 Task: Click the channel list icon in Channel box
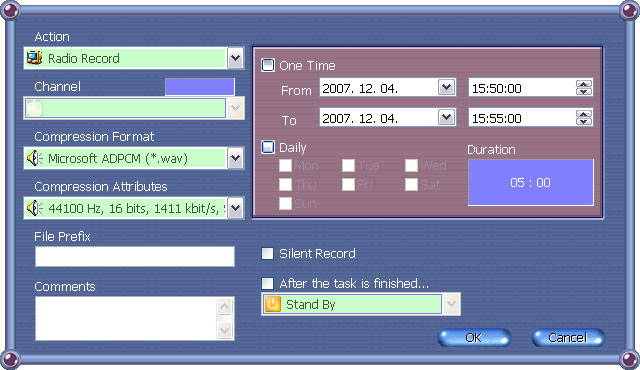(35, 108)
